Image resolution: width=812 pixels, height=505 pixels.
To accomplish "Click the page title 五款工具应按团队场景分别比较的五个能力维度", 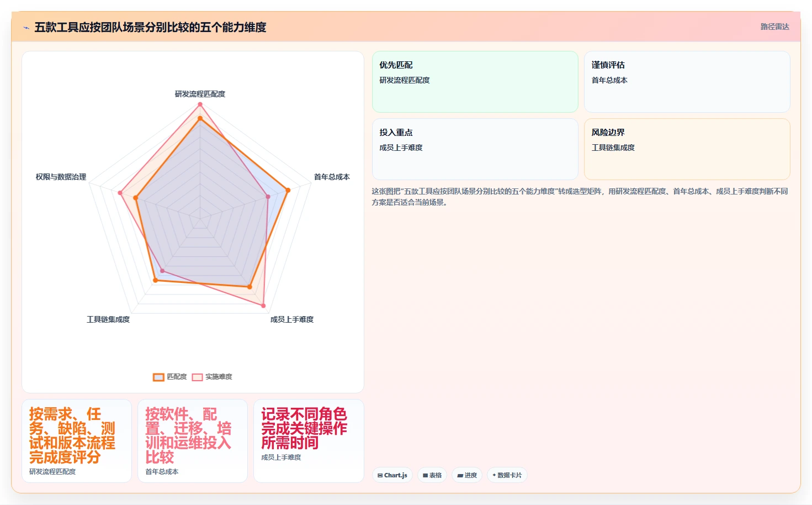I will (150, 27).
